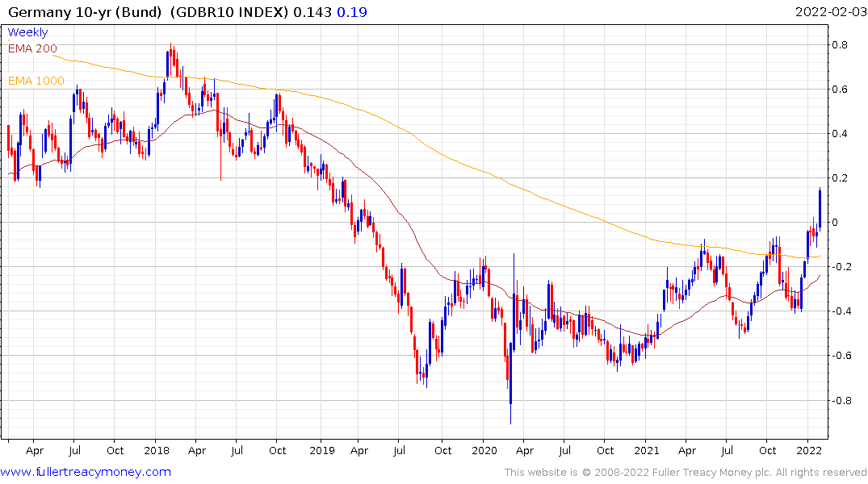Viewport: 868px width, 484px height.
Task: Click the latest tall blue candle near 2022
Action: click(820, 209)
